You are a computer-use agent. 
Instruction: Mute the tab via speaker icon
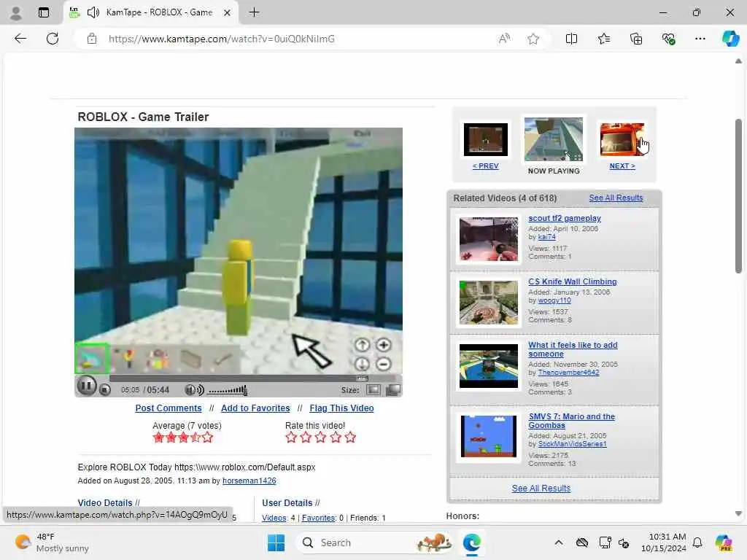(x=93, y=12)
